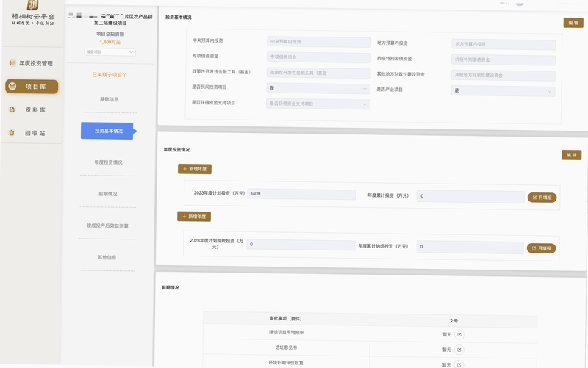This screenshot has width=588, height=368.
Task: Click the 审批事项（要件） column header
Action: (285, 319)
